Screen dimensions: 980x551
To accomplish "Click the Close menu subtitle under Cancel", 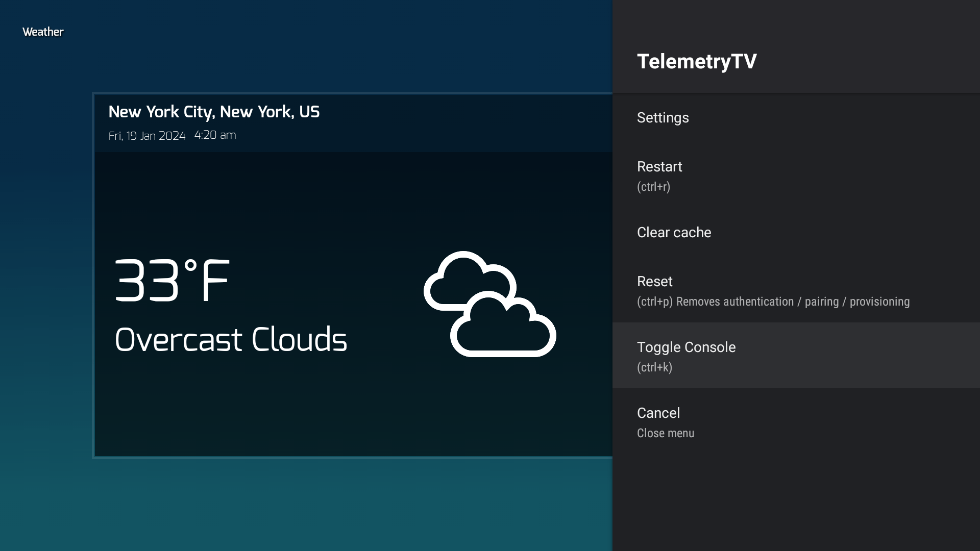I will pyautogui.click(x=665, y=433).
